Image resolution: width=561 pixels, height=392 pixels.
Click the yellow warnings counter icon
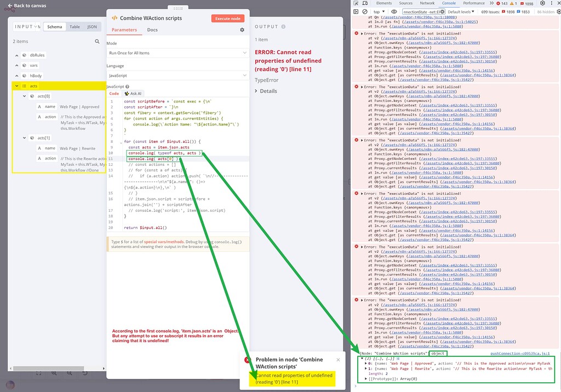pyautogui.click(x=512, y=3)
